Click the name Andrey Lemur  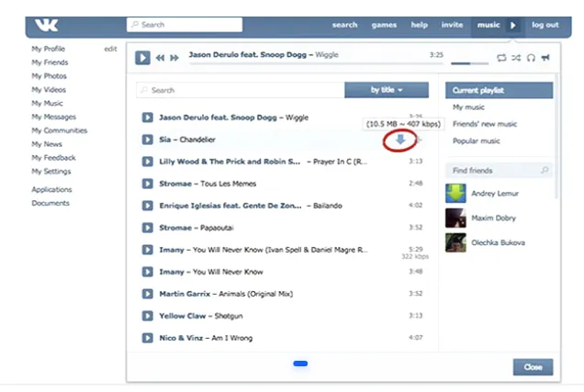pos(495,193)
